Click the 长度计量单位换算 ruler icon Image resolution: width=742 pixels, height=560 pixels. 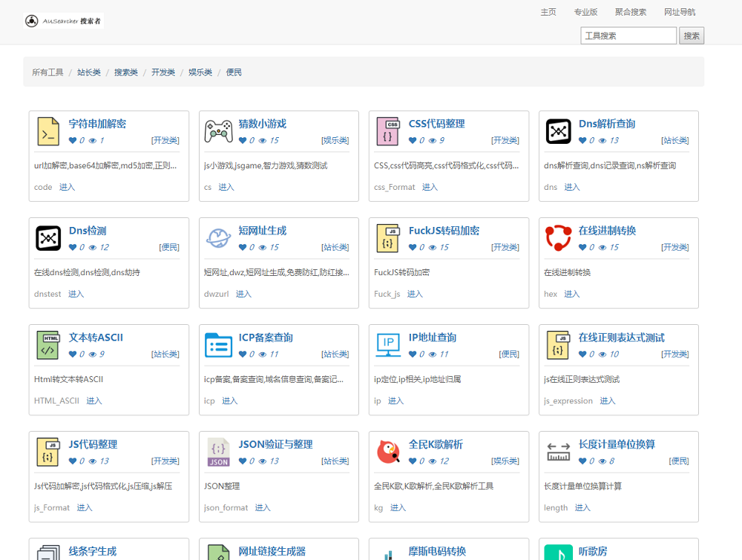(x=559, y=452)
